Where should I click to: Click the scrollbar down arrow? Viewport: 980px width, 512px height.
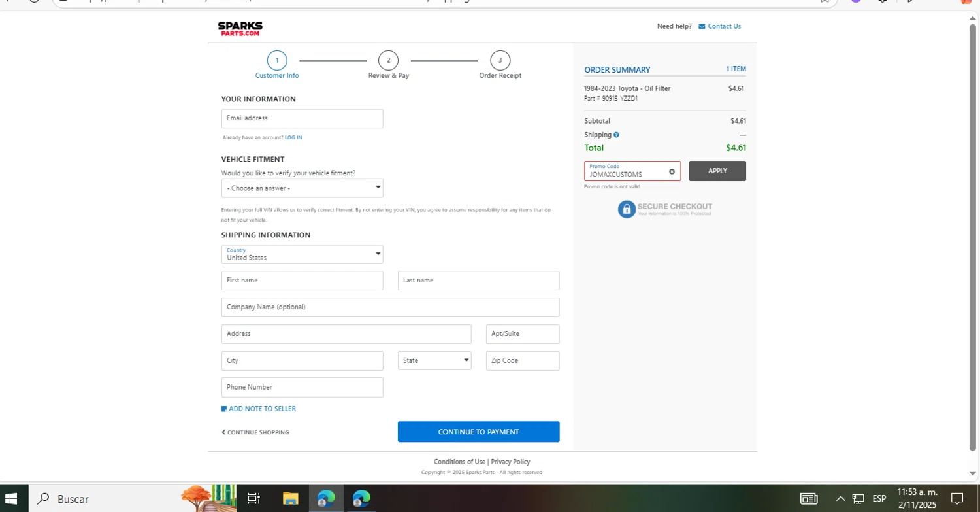pyautogui.click(x=973, y=474)
